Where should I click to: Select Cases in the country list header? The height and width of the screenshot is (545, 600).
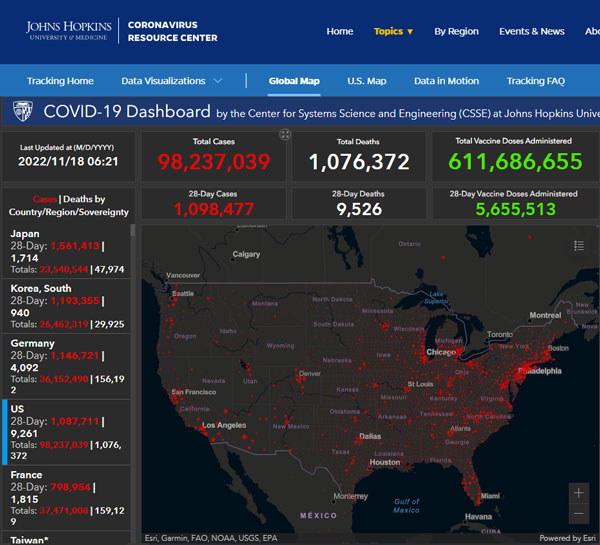pyautogui.click(x=45, y=199)
